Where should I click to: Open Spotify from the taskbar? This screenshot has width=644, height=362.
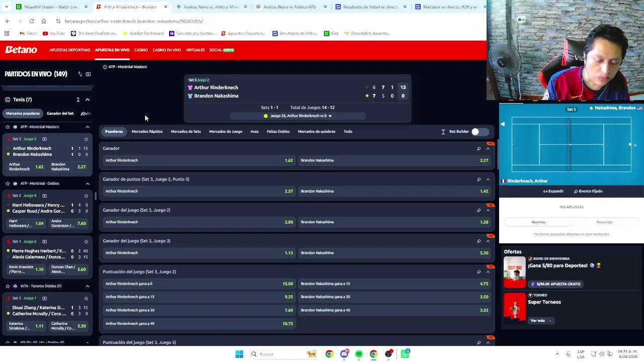(x=359, y=354)
